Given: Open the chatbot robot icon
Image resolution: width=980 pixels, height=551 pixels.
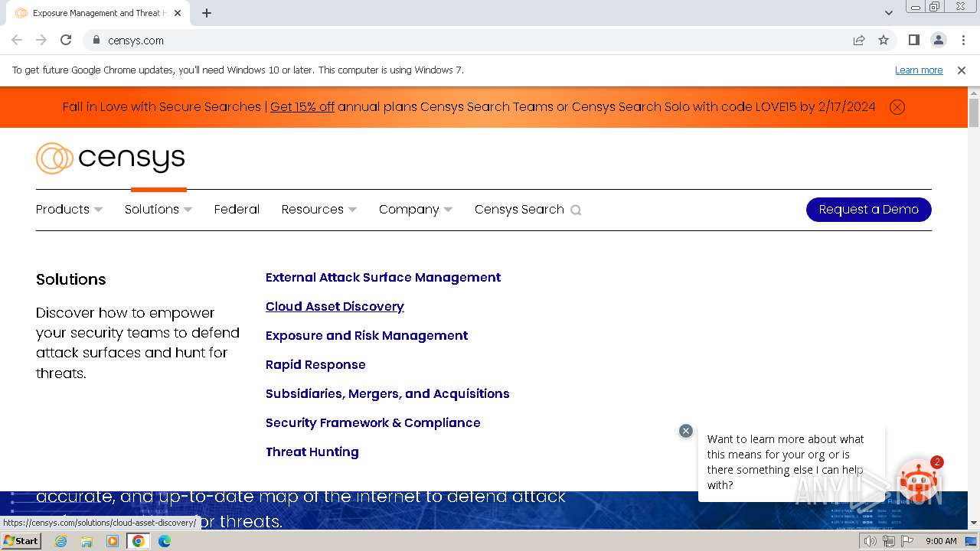Looking at the screenshot, I should pyautogui.click(x=919, y=482).
